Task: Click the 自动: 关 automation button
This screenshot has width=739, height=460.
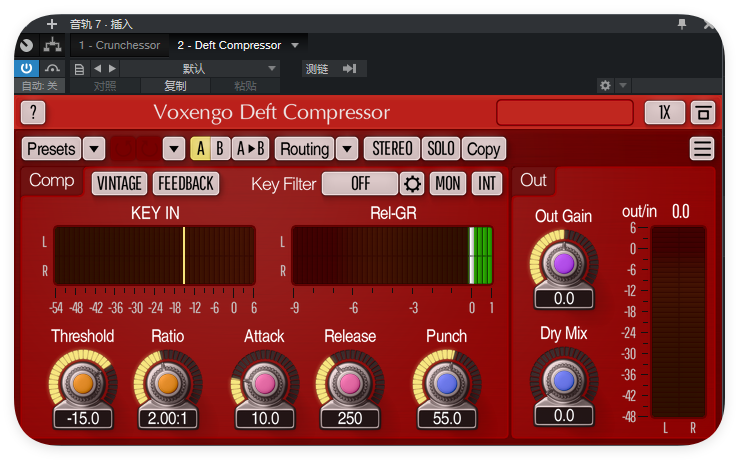Action: pyautogui.click(x=40, y=86)
